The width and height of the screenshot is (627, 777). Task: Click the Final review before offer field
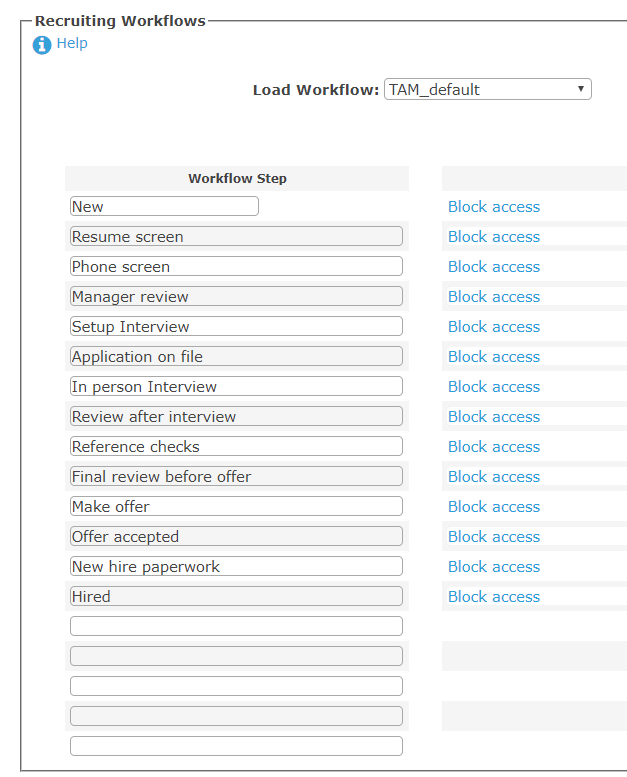click(x=236, y=476)
